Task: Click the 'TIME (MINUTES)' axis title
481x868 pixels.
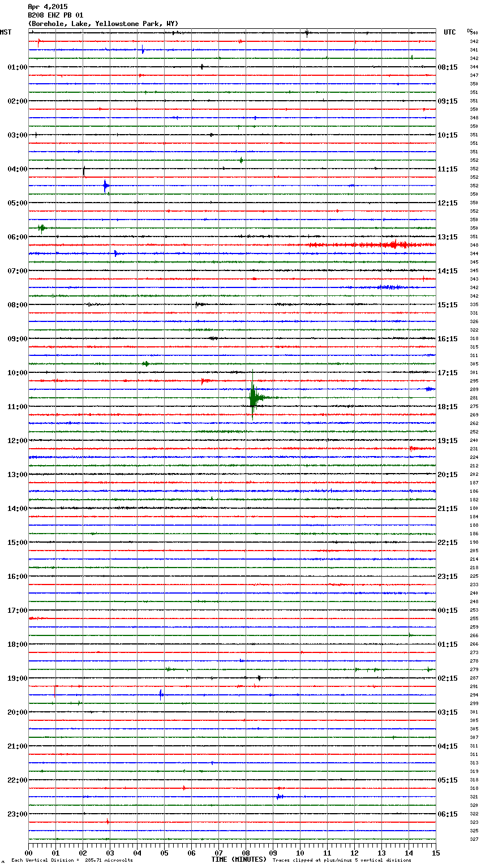Action: click(239, 860)
